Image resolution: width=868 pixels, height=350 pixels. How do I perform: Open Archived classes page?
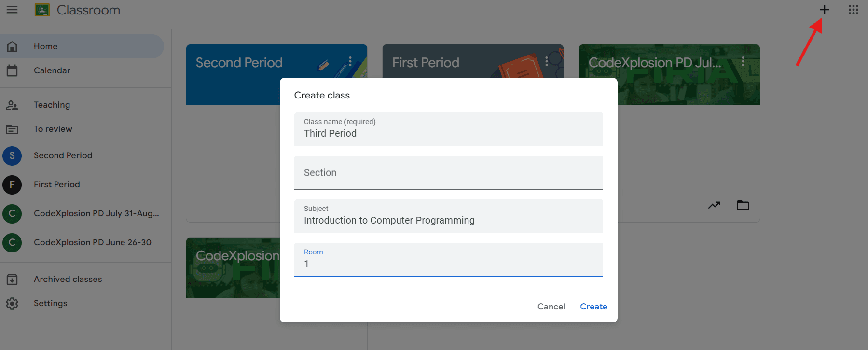(x=82, y=279)
